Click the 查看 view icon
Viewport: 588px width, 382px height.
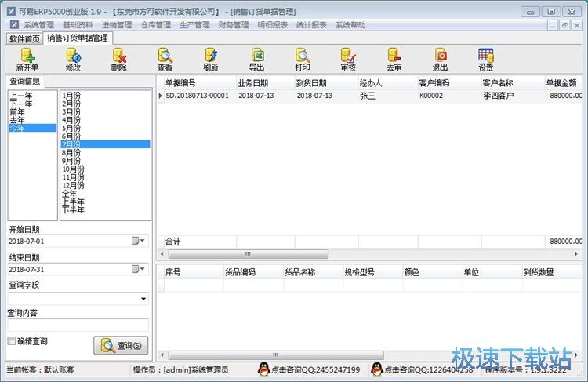pyautogui.click(x=165, y=56)
